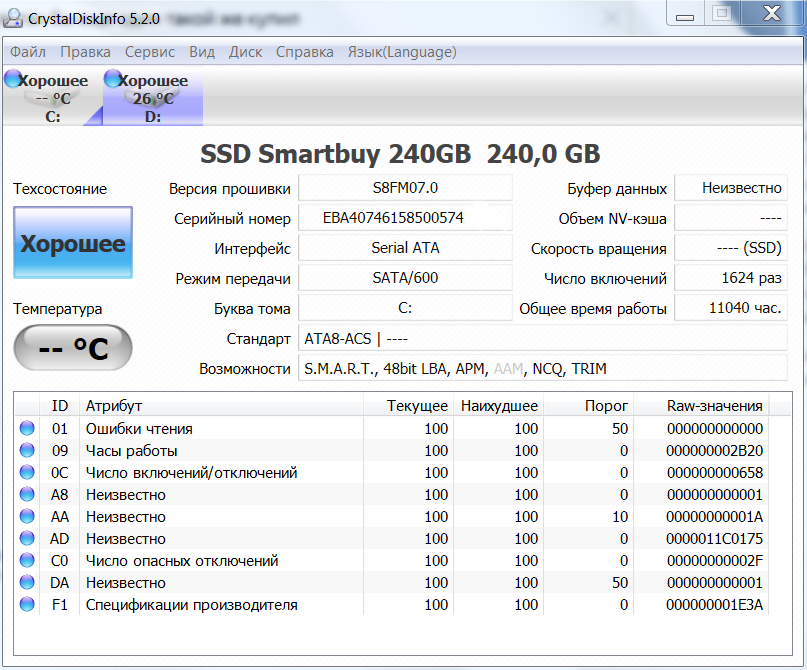
Task: Click the rotation rate field ---- (SSD)
Action: 731,248
